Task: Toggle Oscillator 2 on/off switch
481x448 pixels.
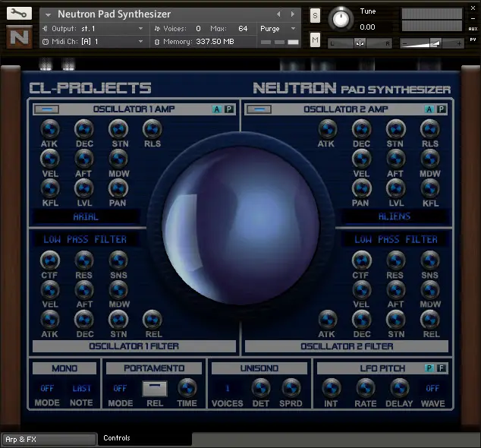Action: 259,109
